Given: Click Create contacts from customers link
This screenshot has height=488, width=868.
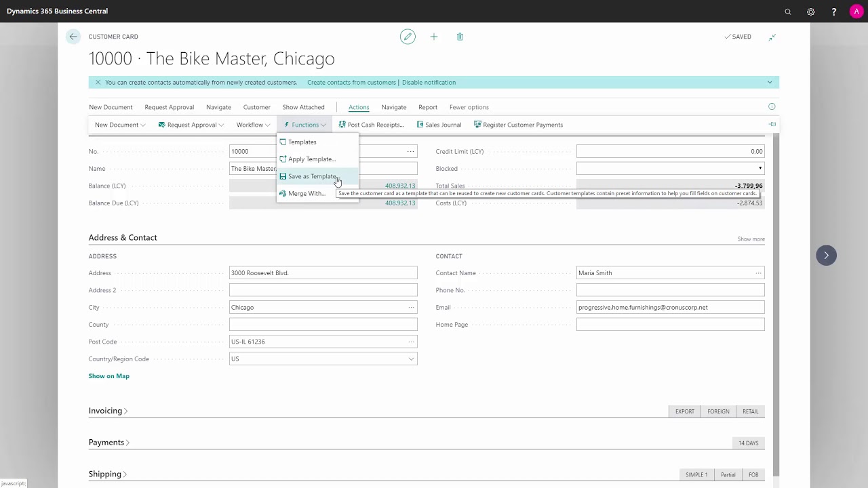Looking at the screenshot, I should point(351,83).
